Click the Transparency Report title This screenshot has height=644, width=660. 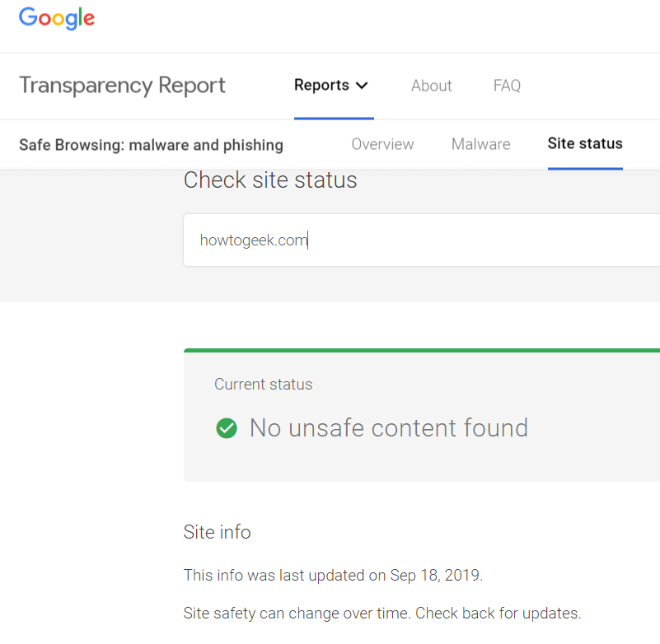(122, 86)
